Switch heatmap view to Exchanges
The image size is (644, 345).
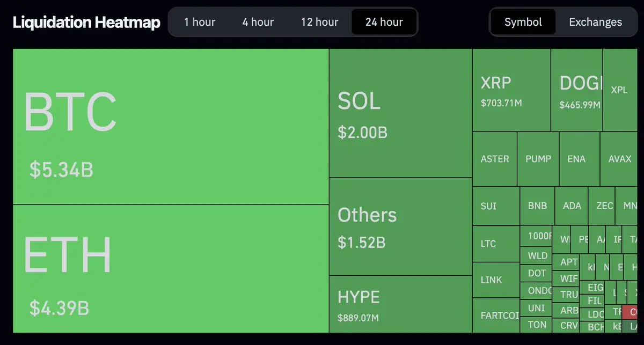595,22
